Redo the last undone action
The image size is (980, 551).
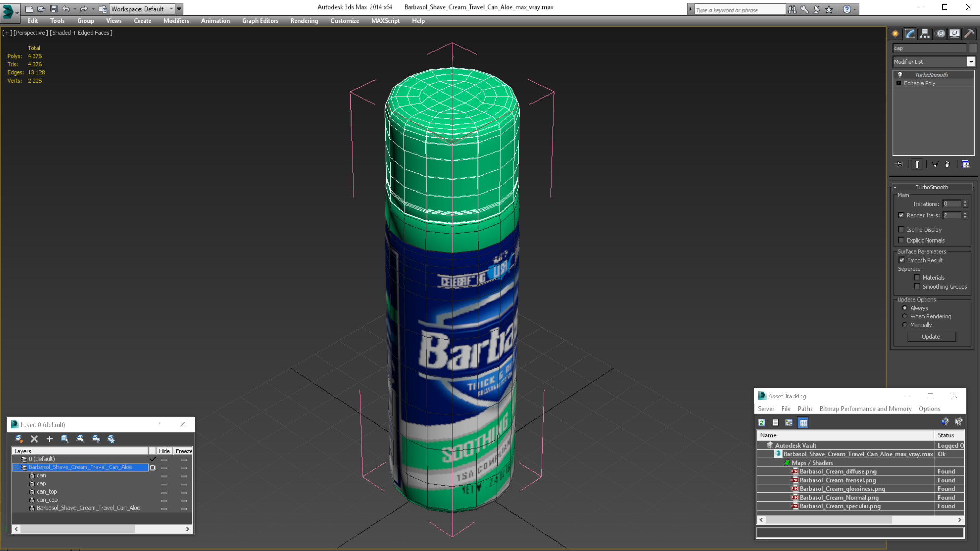click(x=84, y=9)
